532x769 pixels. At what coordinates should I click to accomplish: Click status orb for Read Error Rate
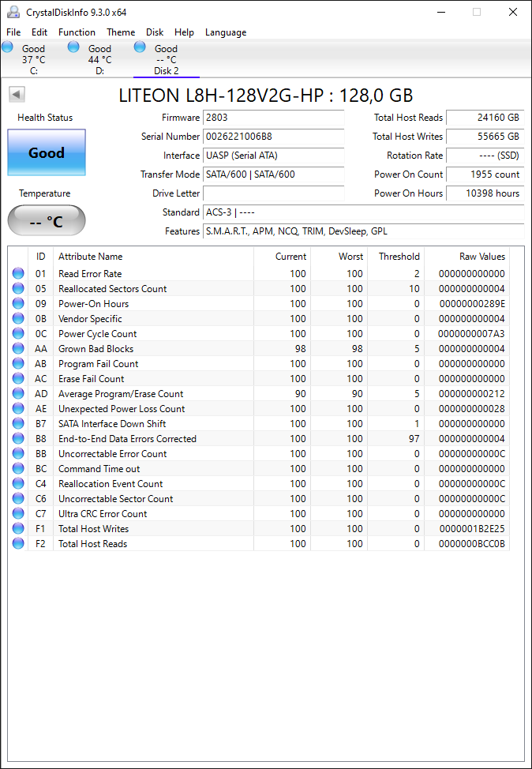pos(18,273)
